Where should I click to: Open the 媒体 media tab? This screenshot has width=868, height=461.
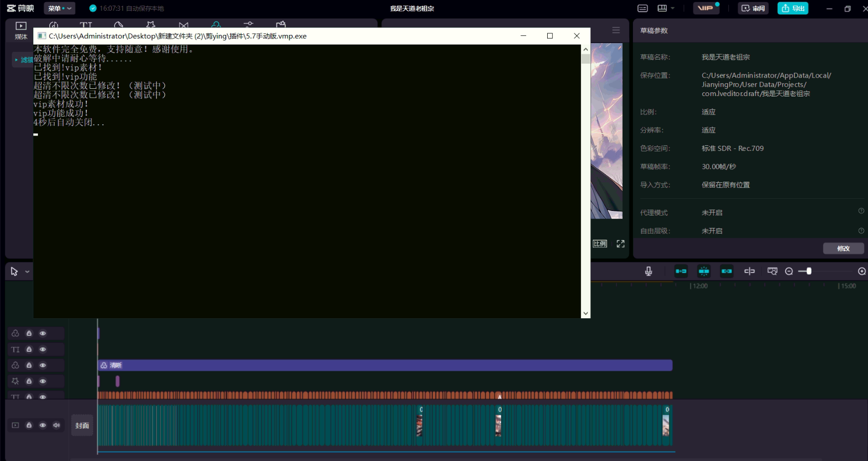[21, 30]
